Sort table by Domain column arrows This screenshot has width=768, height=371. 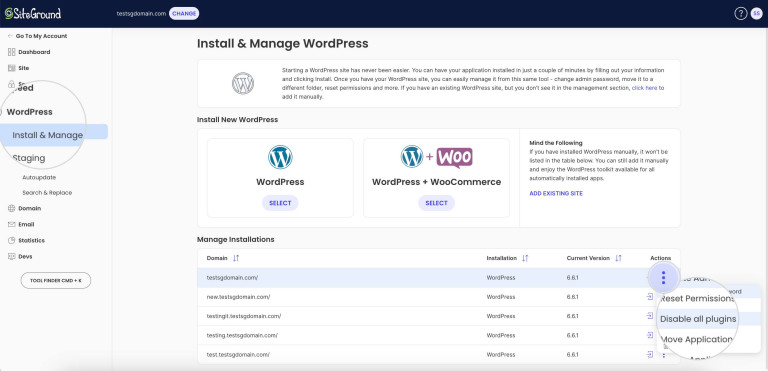(x=236, y=258)
